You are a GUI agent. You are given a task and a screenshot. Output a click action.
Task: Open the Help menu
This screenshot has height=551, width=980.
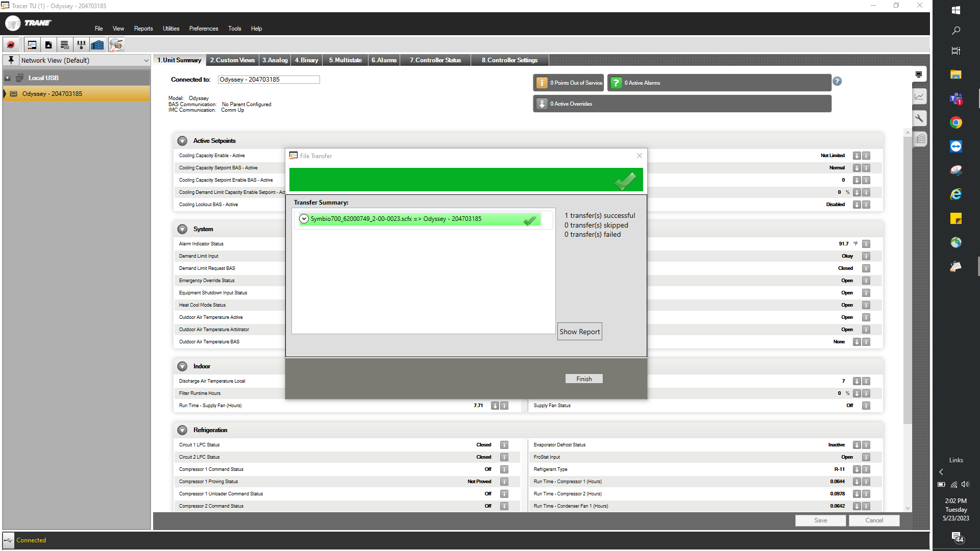coord(256,29)
